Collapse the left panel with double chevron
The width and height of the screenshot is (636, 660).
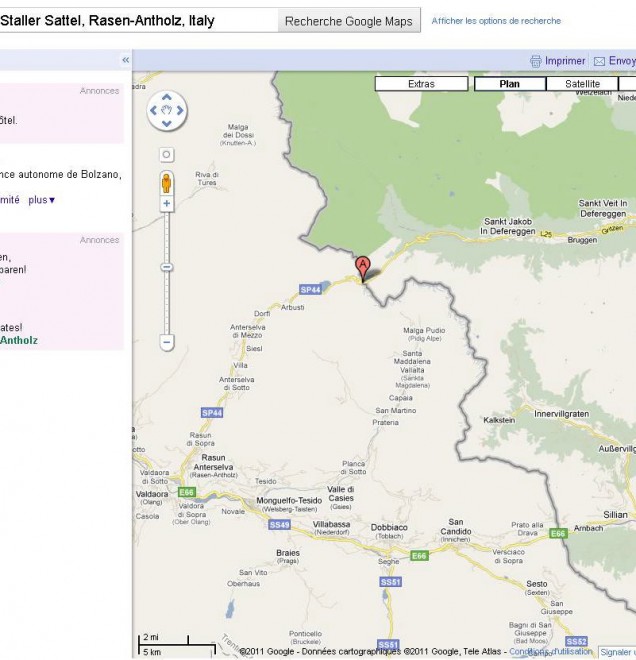click(x=125, y=60)
